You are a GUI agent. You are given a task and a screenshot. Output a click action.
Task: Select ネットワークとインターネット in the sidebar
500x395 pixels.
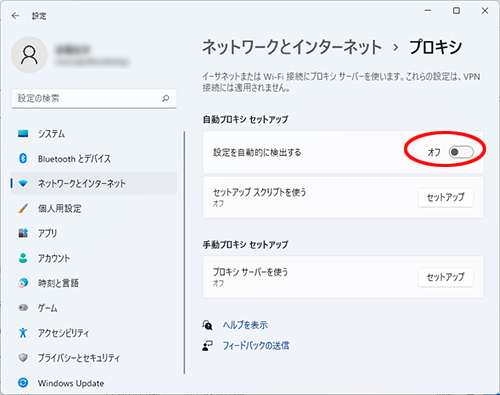(x=94, y=183)
